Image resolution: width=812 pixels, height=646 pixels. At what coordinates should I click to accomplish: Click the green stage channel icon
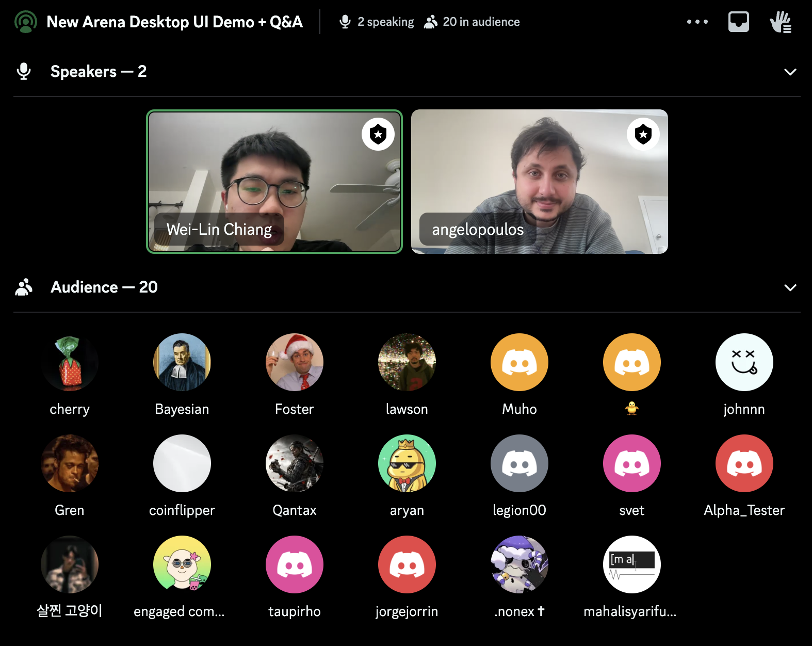25,22
